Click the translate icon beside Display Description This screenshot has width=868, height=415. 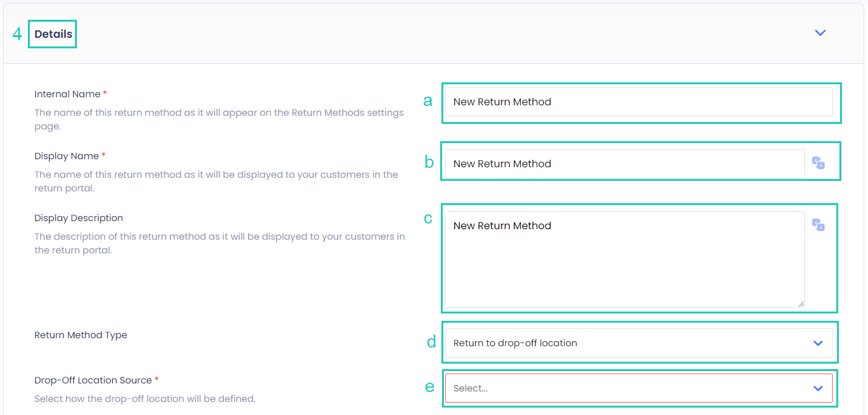click(818, 225)
